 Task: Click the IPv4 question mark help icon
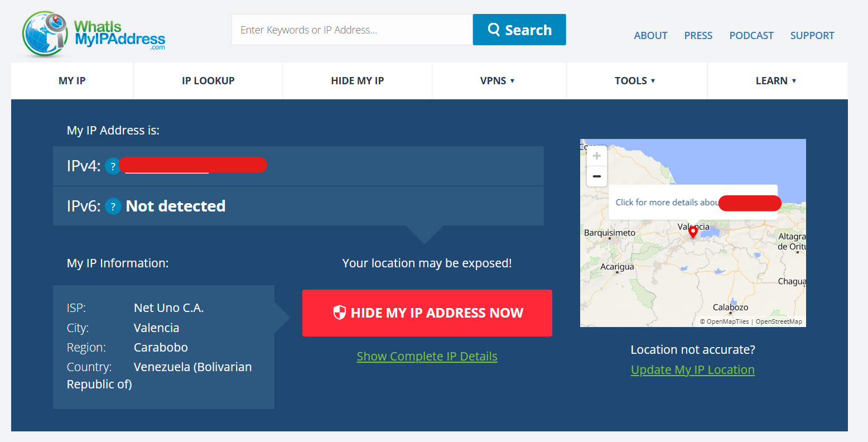(113, 166)
